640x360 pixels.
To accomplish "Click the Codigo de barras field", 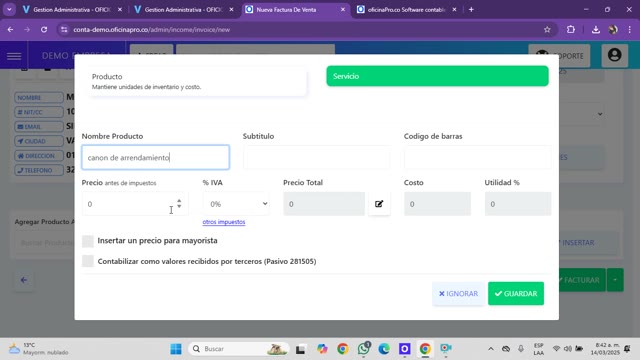I will pos(478,157).
